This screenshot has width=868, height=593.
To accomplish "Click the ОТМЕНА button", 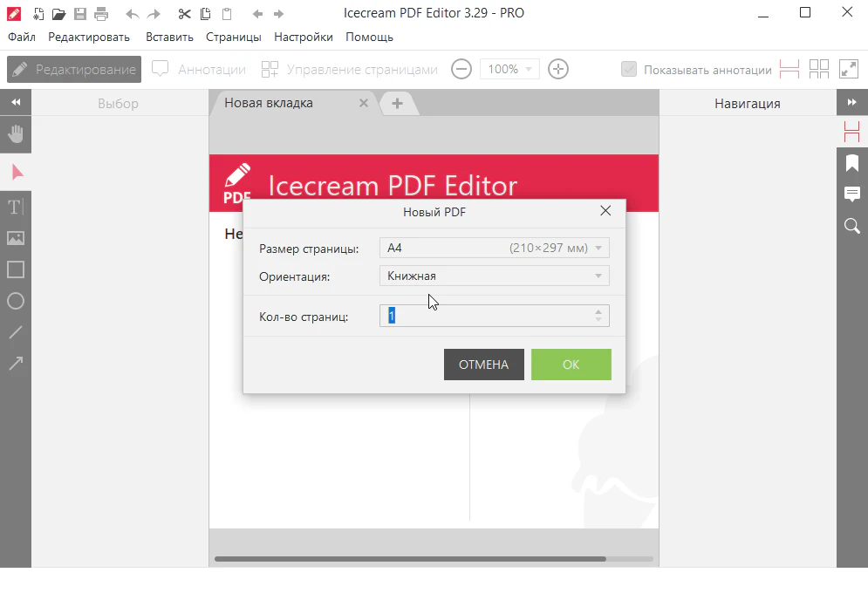I will [x=483, y=365].
